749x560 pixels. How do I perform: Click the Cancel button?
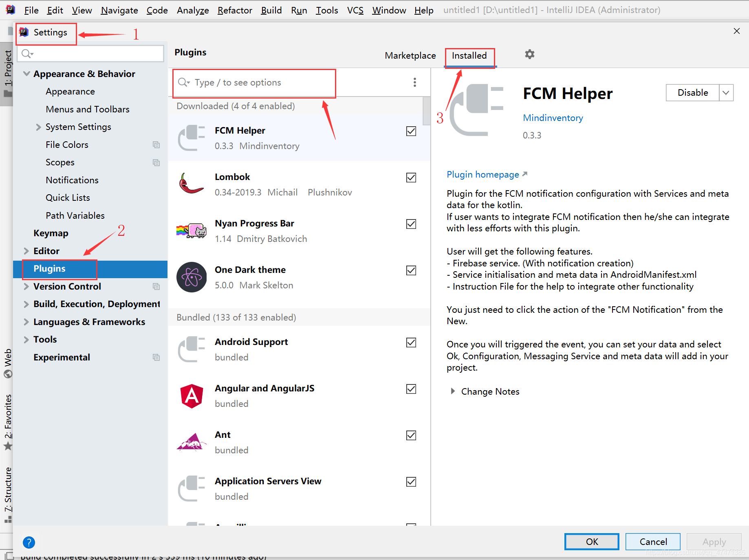tap(653, 542)
